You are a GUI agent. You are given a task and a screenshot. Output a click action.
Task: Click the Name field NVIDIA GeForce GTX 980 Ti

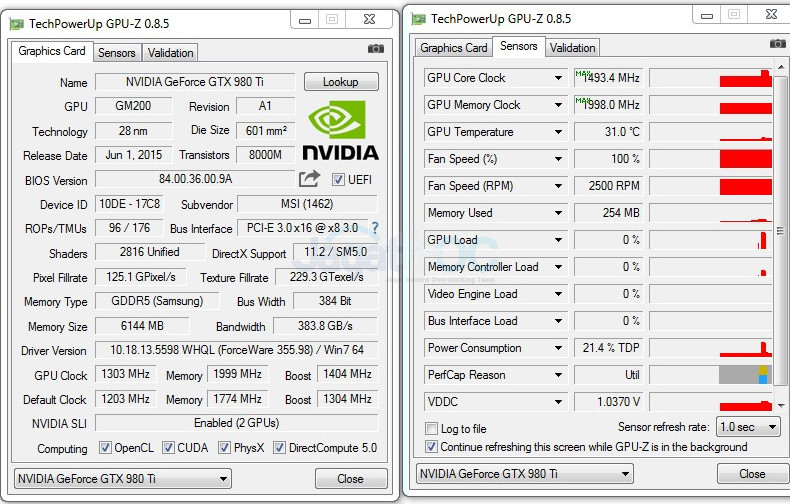click(x=195, y=82)
